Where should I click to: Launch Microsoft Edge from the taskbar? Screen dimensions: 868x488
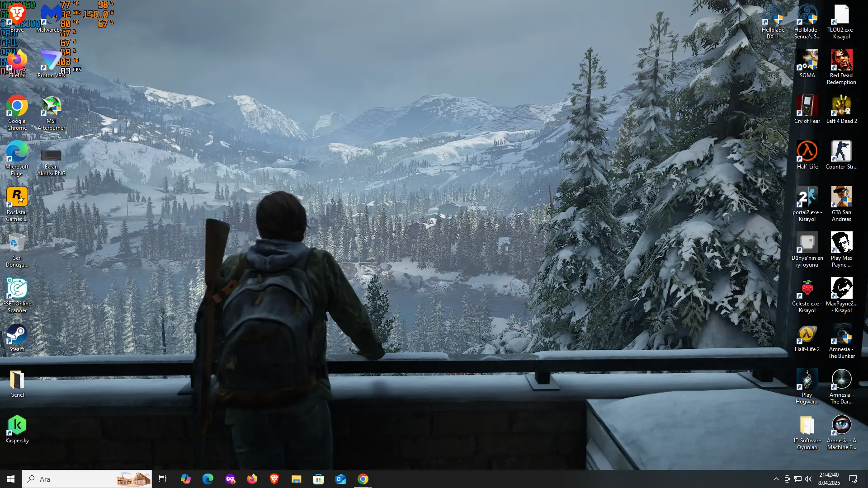tap(208, 479)
